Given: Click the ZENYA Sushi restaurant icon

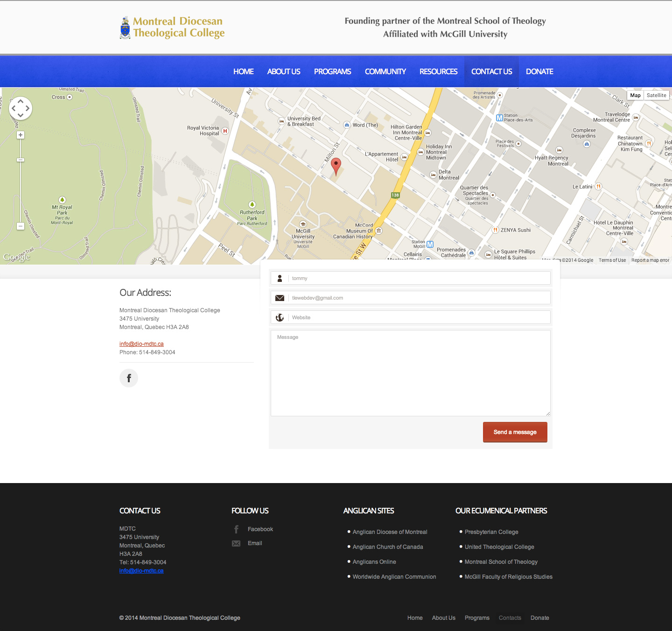Looking at the screenshot, I should [x=495, y=230].
